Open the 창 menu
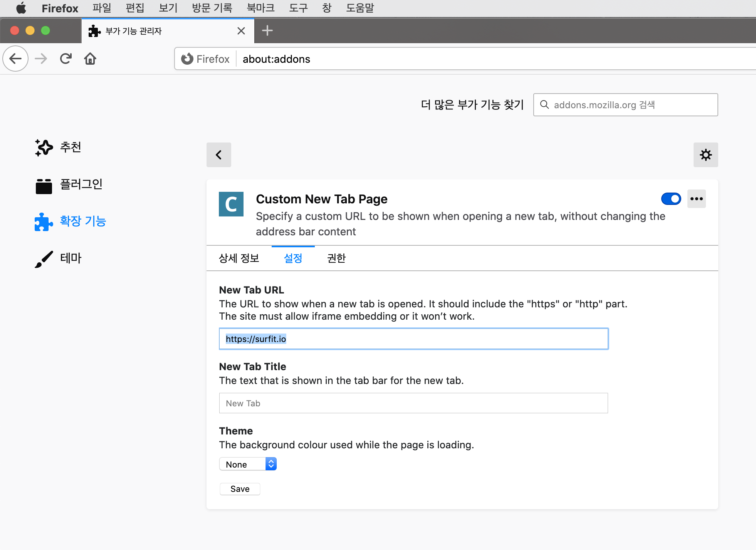756x550 pixels. 327,8
